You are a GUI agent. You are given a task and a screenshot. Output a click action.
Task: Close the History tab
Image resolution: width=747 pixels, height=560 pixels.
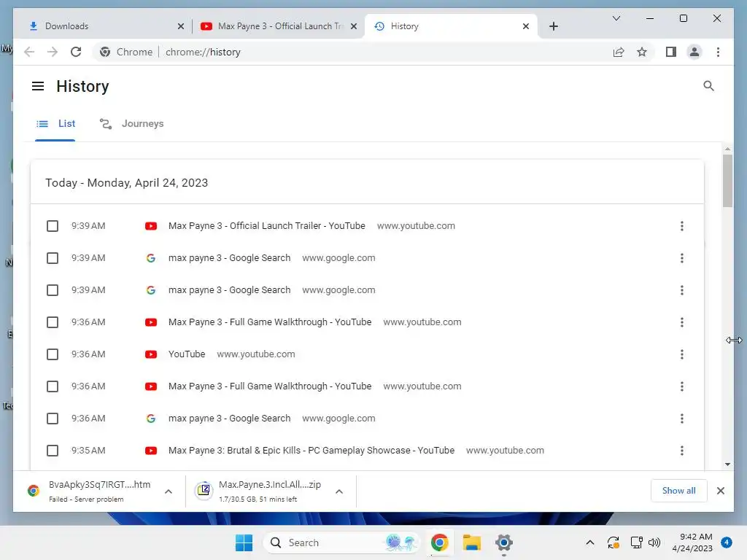tap(525, 26)
